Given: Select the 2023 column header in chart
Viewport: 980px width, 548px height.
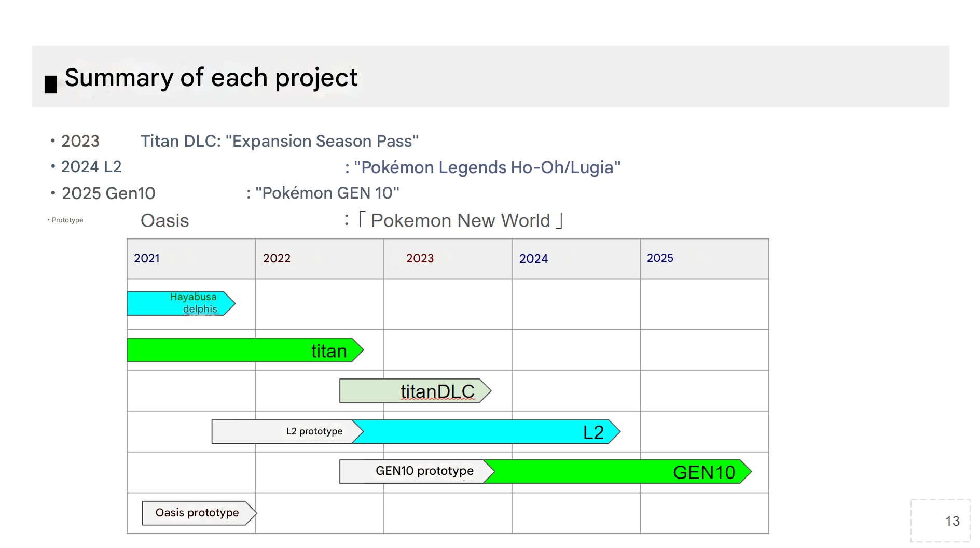Looking at the screenshot, I should [448, 259].
